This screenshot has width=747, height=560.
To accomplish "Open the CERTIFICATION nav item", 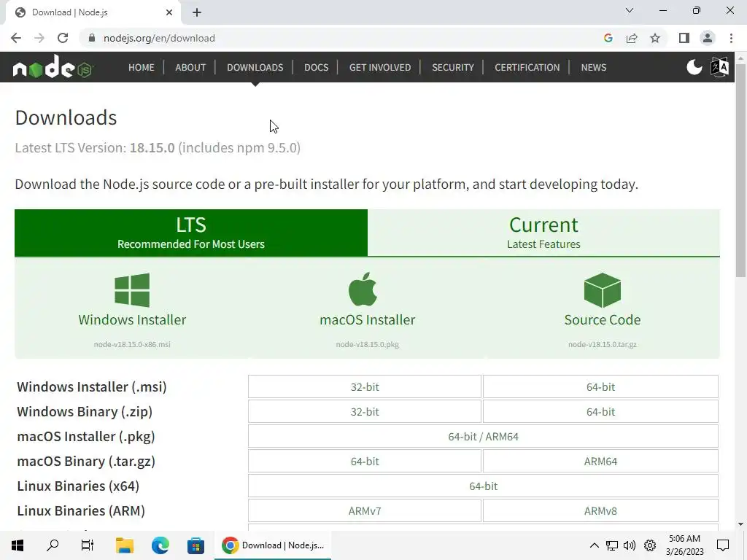I will coord(527,67).
